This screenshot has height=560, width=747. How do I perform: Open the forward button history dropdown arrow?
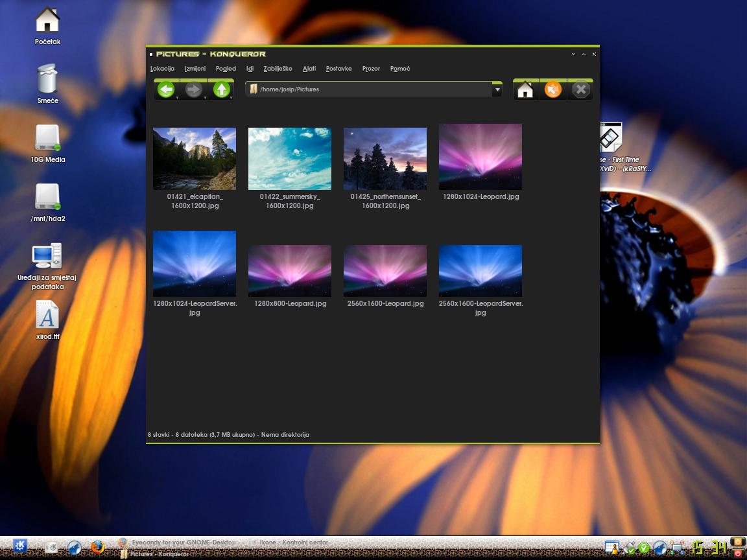pyautogui.click(x=206, y=98)
